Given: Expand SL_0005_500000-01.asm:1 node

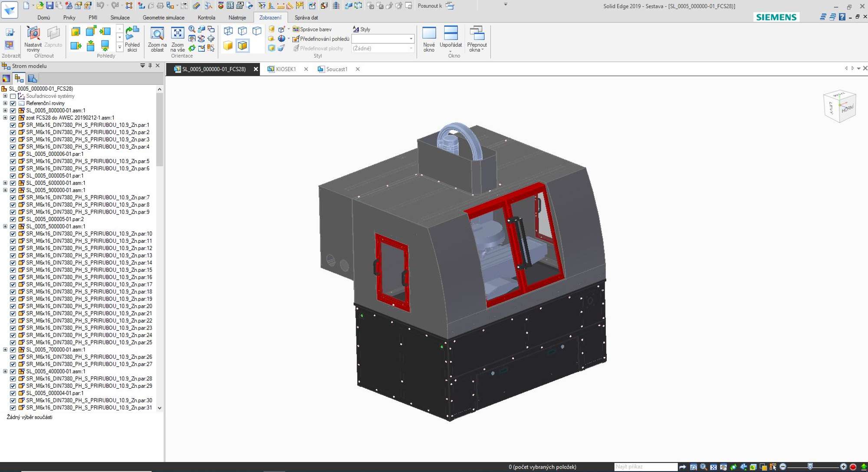Looking at the screenshot, I should 5,227.
